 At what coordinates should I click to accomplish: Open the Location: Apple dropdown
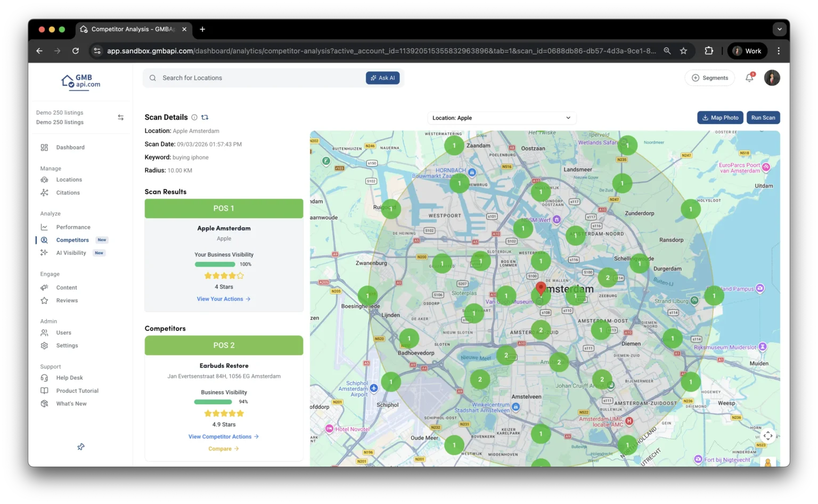click(x=501, y=118)
